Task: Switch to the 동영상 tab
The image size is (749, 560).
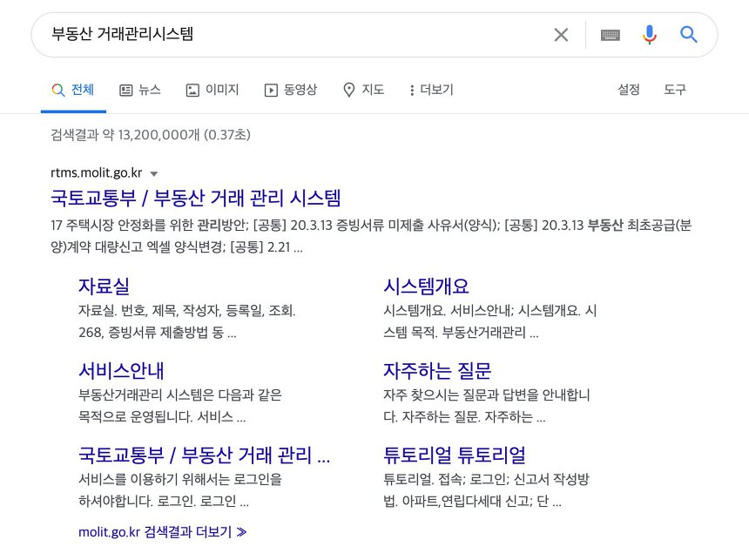Action: [291, 90]
